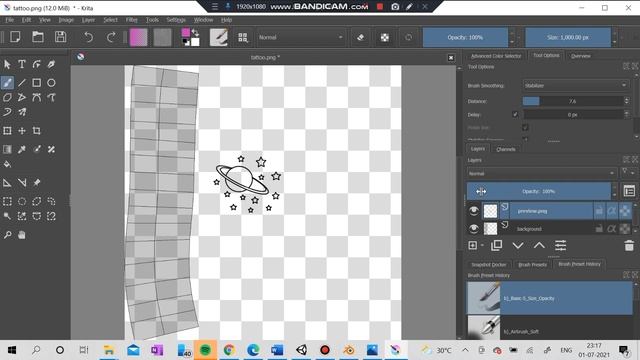This screenshot has width=640, height=360.
Task: Duplicate the current layer
Action: pyautogui.click(x=496, y=245)
